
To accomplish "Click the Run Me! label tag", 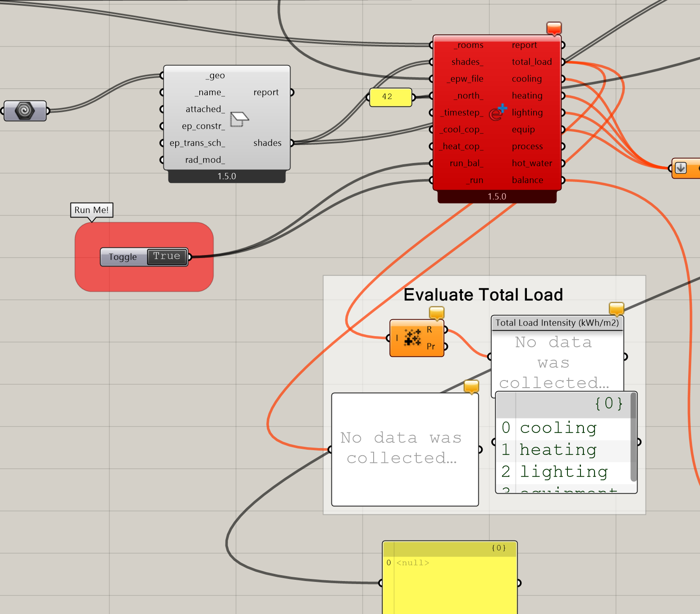I will point(92,210).
